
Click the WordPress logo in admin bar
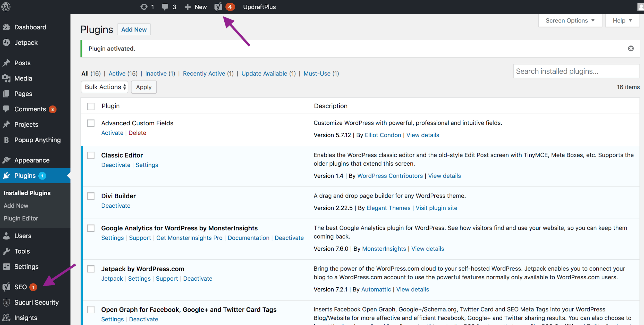tap(6, 7)
